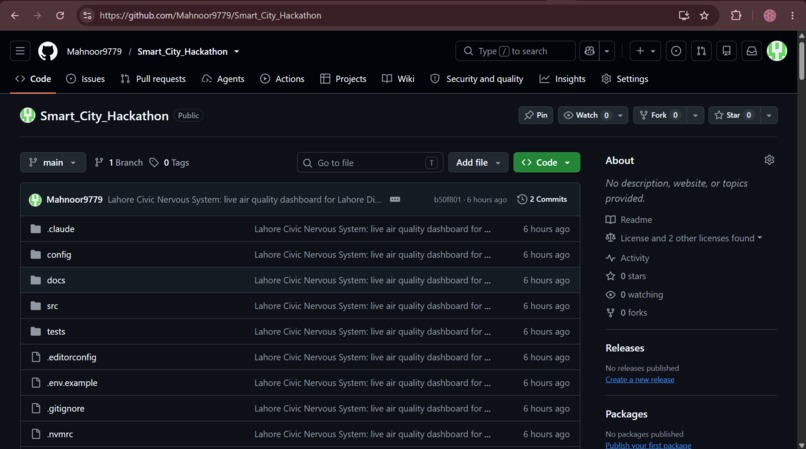
Task: Fork the repository
Action: [660, 115]
